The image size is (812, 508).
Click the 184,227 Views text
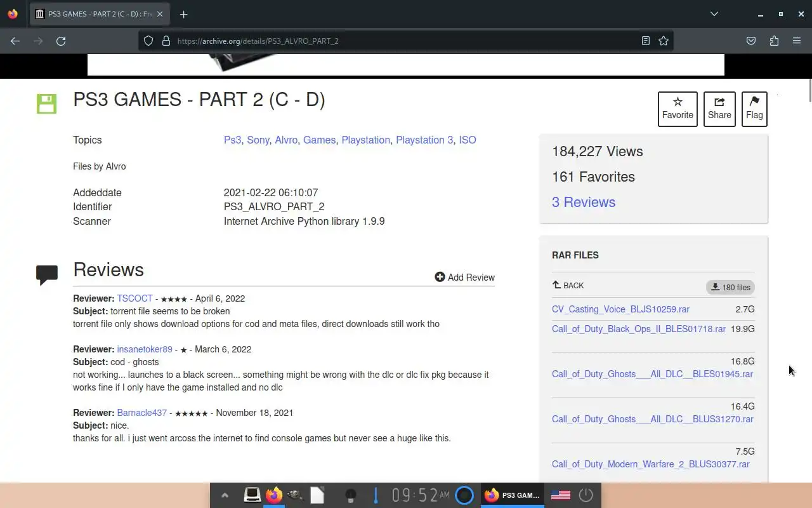click(598, 151)
